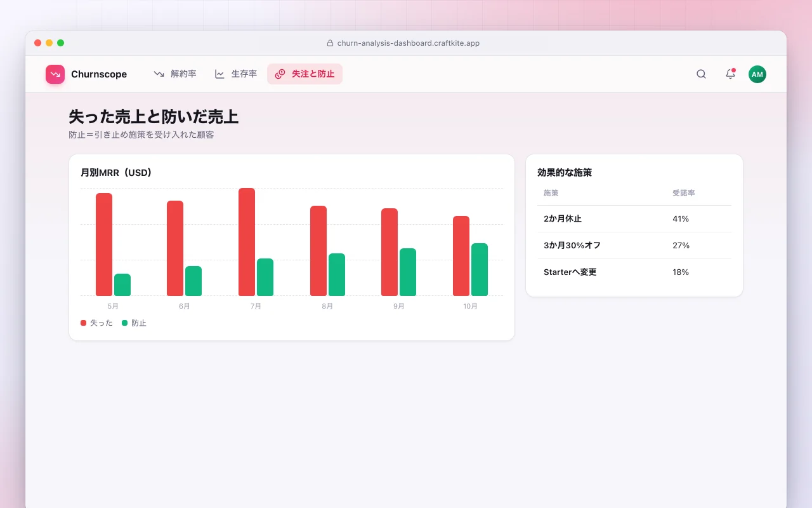
Task: Click the subtitle 防止＝引き止め施策を受け入れた顧客
Action: 141,135
